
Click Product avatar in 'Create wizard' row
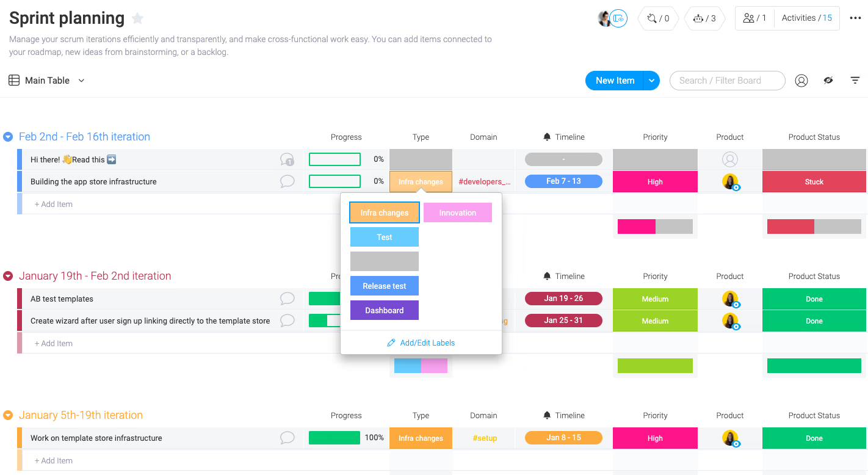[x=731, y=321]
